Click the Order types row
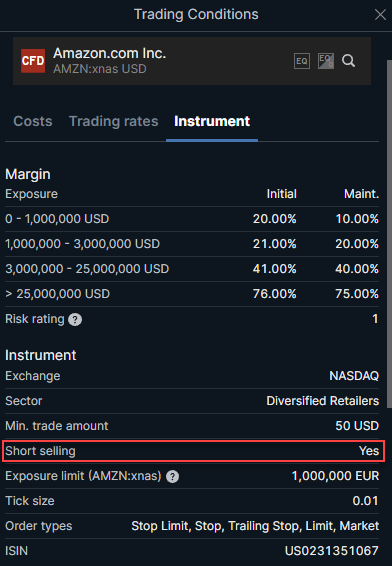 (192, 526)
